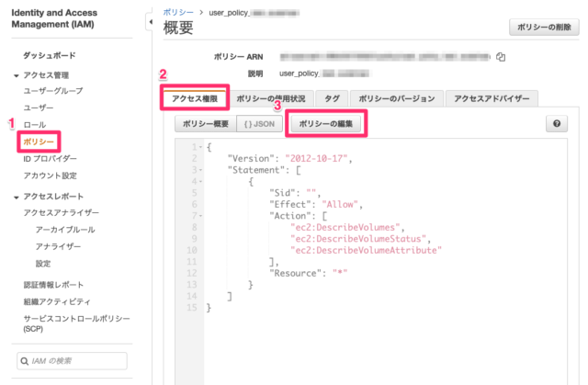Screen dimensions: 588x385
Task: Click "ec2:DescribeVolumes" in the JSON
Action: coord(345,228)
